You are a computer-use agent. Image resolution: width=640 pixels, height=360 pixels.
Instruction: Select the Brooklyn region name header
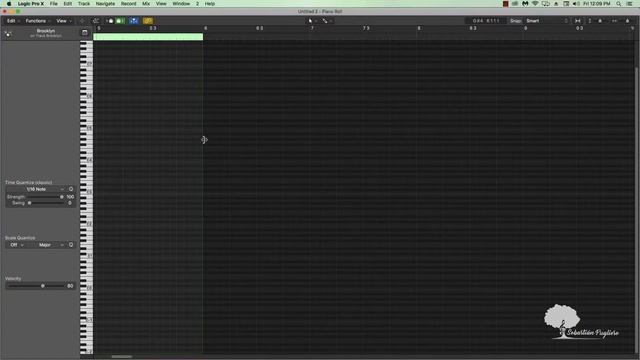(x=46, y=31)
